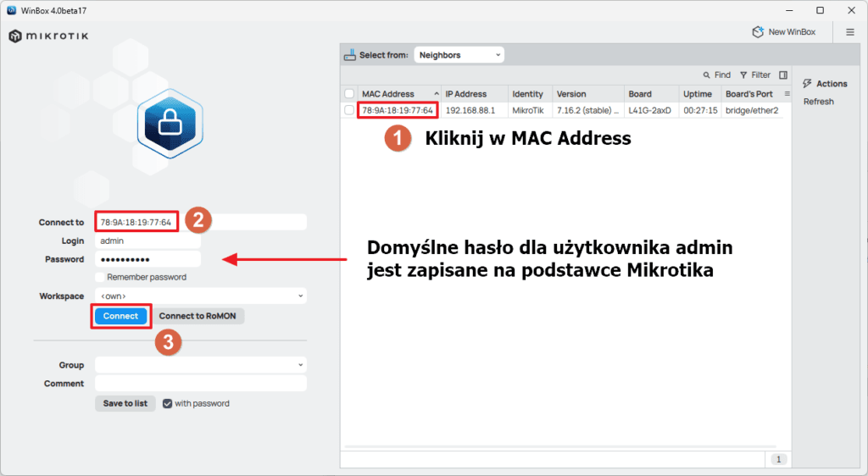The image size is (868, 476).
Task: Open the hamburger menu at top right
Action: (850, 32)
